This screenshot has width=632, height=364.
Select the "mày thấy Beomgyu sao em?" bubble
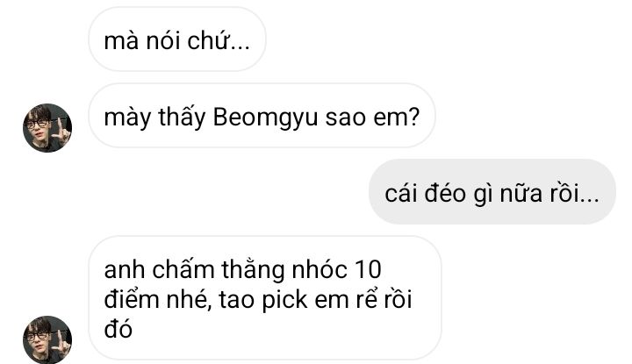pyautogui.click(x=262, y=116)
